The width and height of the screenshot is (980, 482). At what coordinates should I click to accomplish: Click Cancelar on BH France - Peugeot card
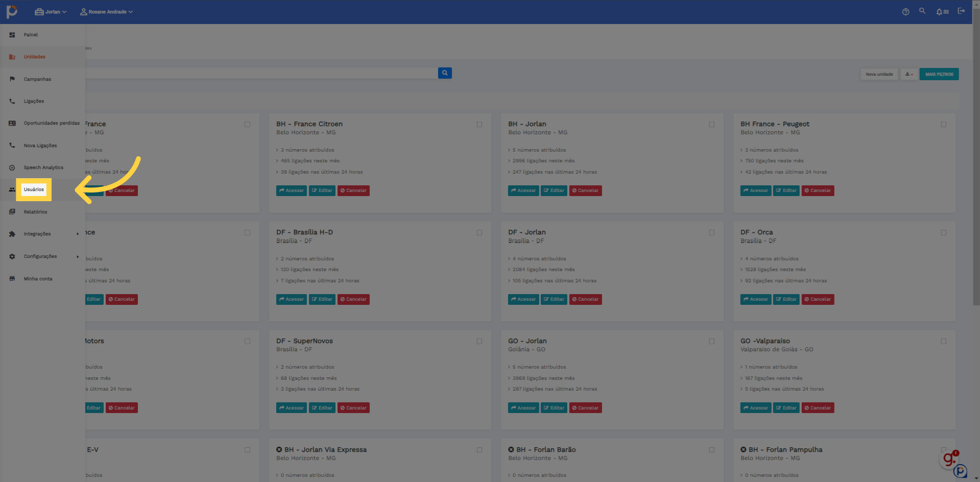tap(818, 190)
